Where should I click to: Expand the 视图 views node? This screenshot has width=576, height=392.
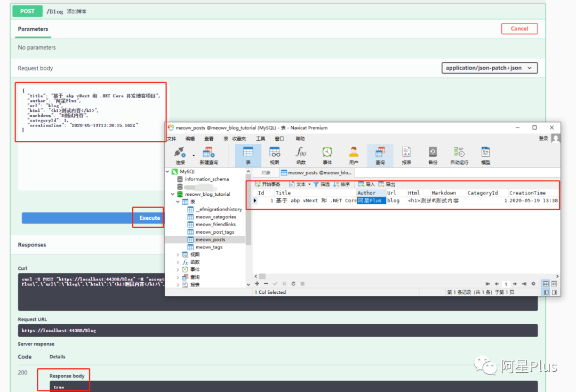(178, 254)
